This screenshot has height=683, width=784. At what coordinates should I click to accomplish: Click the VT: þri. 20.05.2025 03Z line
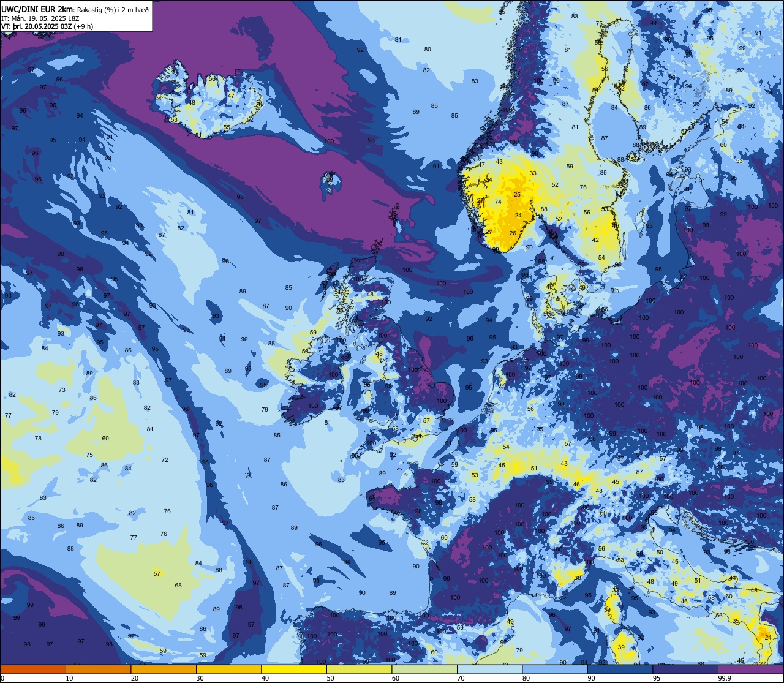pyautogui.click(x=38, y=26)
